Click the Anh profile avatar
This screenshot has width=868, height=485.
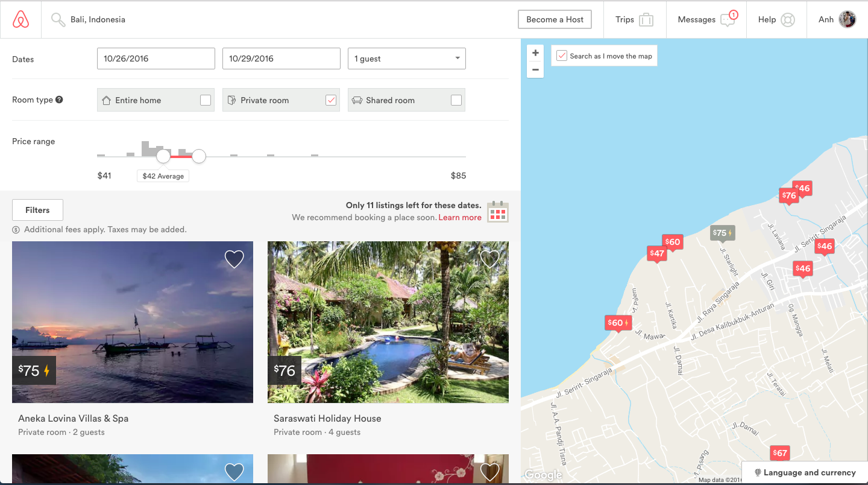(x=848, y=19)
